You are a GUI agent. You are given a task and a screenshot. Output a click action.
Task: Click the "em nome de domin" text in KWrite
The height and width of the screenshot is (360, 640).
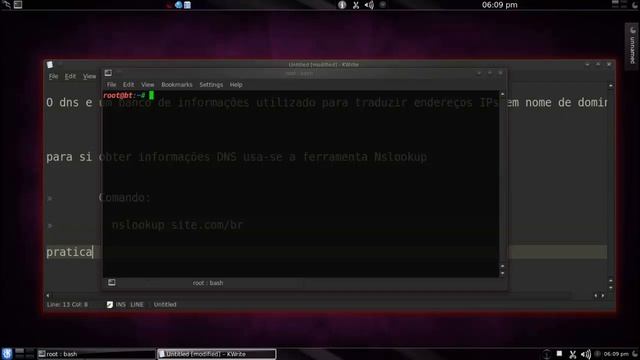click(557, 102)
